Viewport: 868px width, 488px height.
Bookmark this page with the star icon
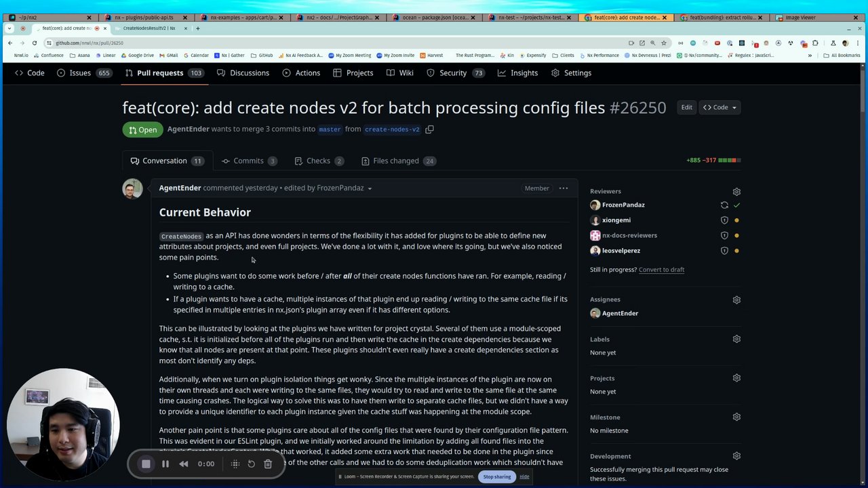(x=664, y=43)
